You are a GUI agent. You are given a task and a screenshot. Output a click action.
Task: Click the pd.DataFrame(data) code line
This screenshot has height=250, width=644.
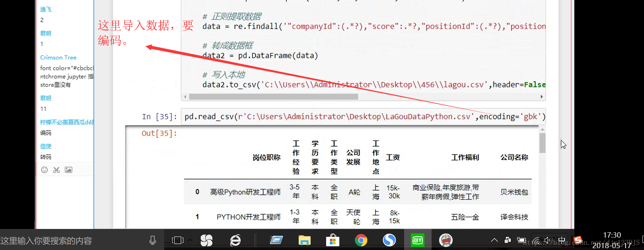click(x=260, y=56)
